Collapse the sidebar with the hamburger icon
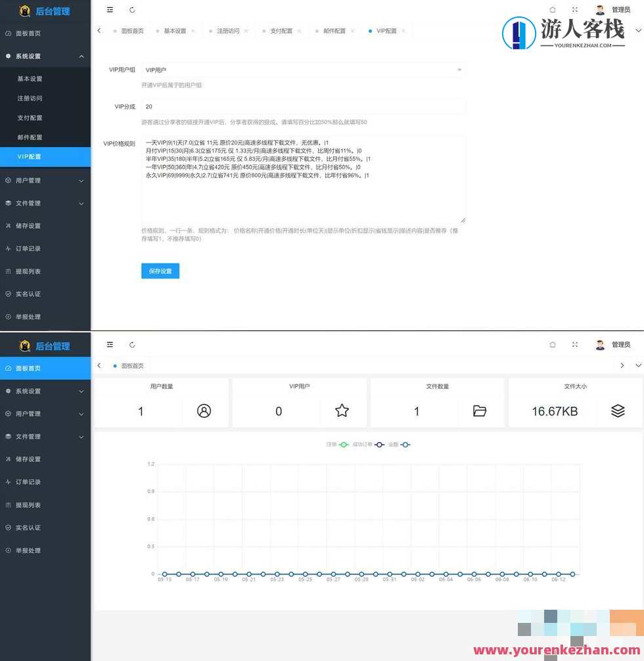Image resolution: width=644 pixels, height=661 pixels. [110, 10]
